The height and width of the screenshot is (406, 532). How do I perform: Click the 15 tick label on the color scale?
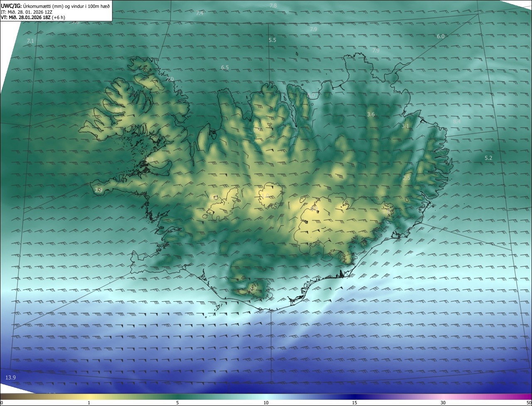coord(355,403)
